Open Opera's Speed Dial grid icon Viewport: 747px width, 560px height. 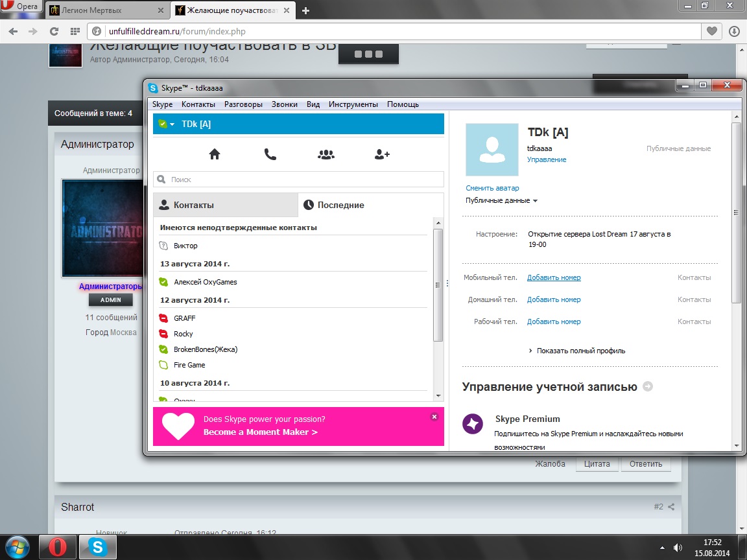75,31
